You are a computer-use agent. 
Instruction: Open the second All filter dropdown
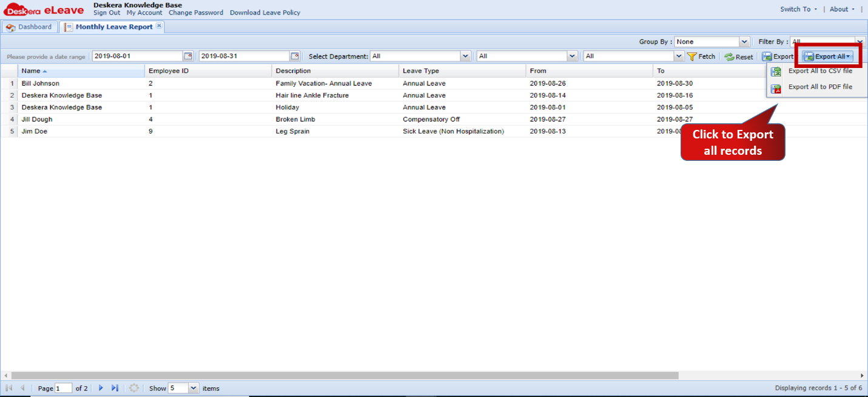click(572, 56)
